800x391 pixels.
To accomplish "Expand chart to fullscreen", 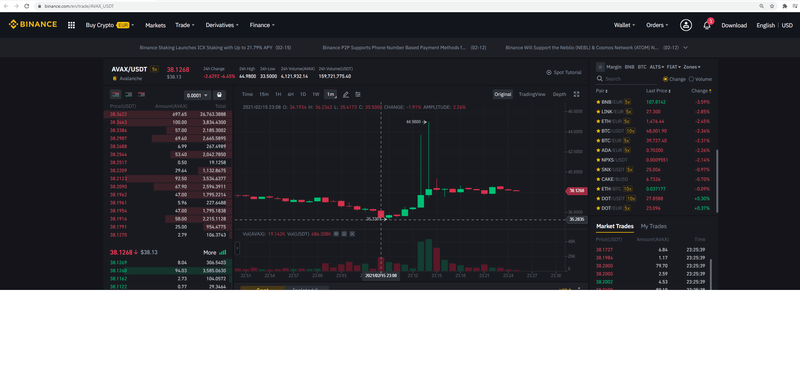I will (x=577, y=94).
